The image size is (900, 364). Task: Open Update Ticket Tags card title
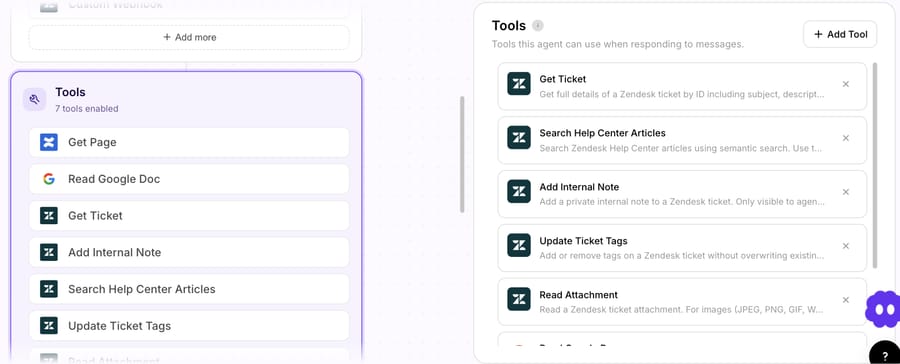[x=583, y=241]
